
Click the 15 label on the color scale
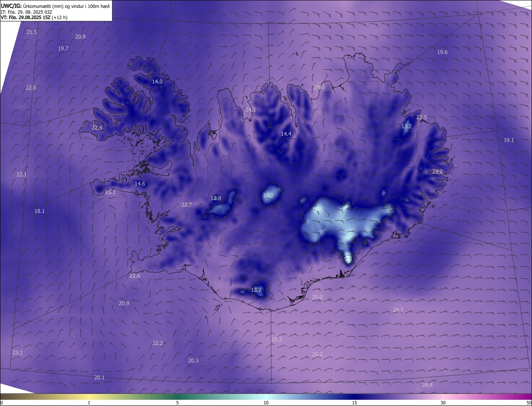[355, 403]
